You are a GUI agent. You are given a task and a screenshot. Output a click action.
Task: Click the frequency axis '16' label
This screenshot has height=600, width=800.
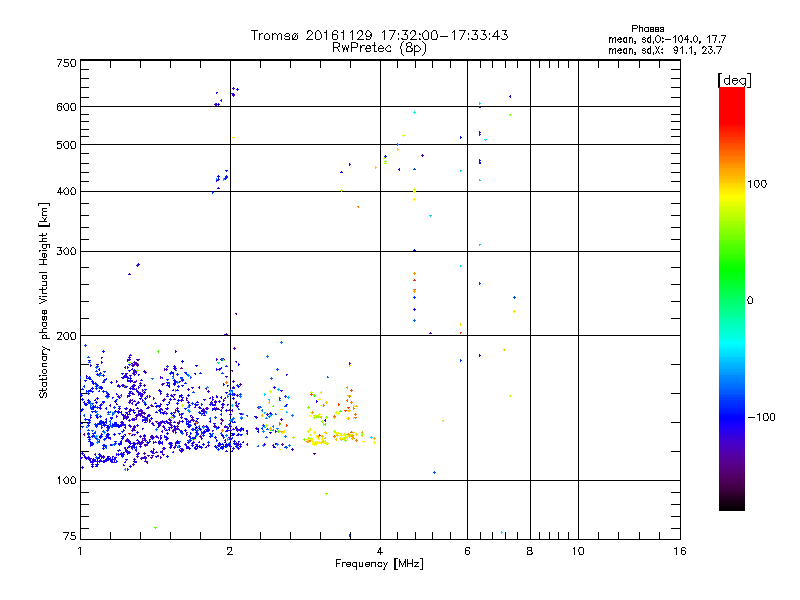[680, 551]
